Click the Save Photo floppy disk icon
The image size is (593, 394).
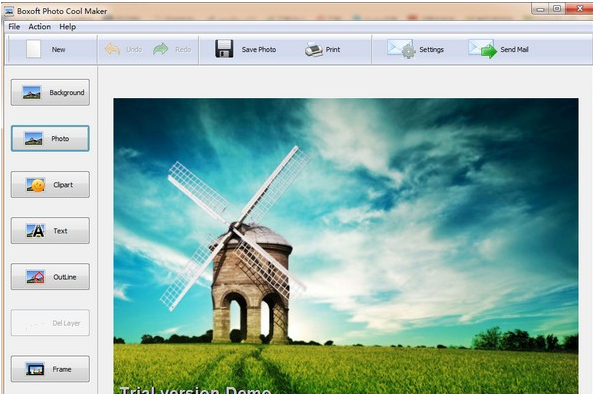224,49
